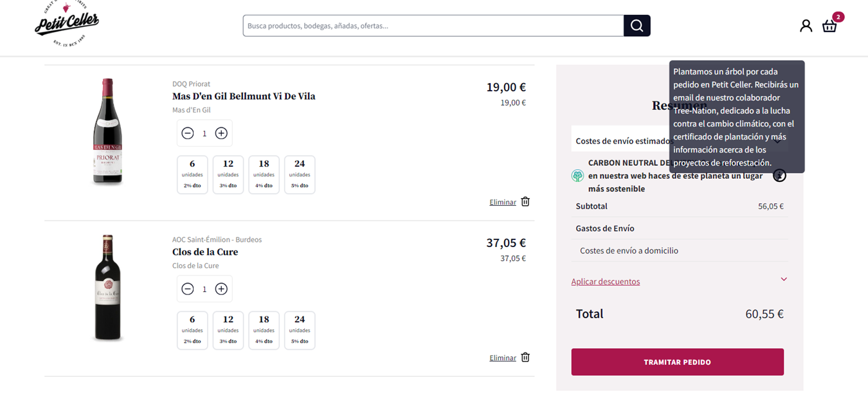Increase quantity of Clos de la Cure

pyautogui.click(x=221, y=289)
